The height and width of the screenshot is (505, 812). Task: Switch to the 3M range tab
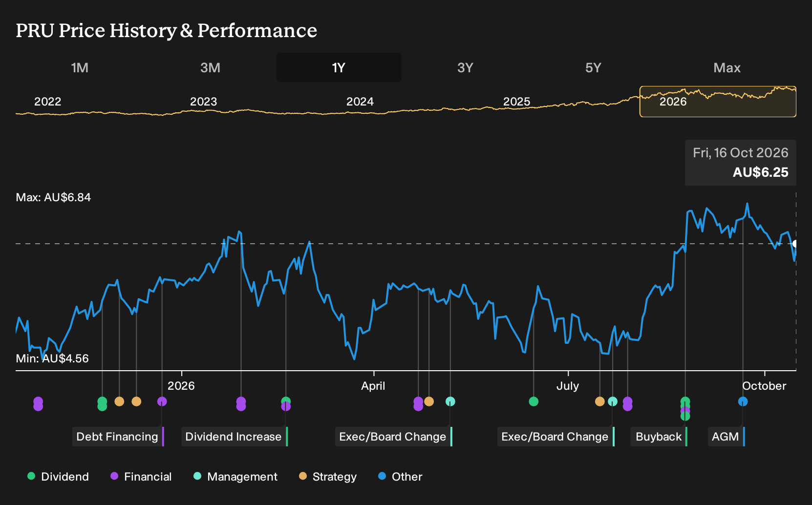[210, 67]
